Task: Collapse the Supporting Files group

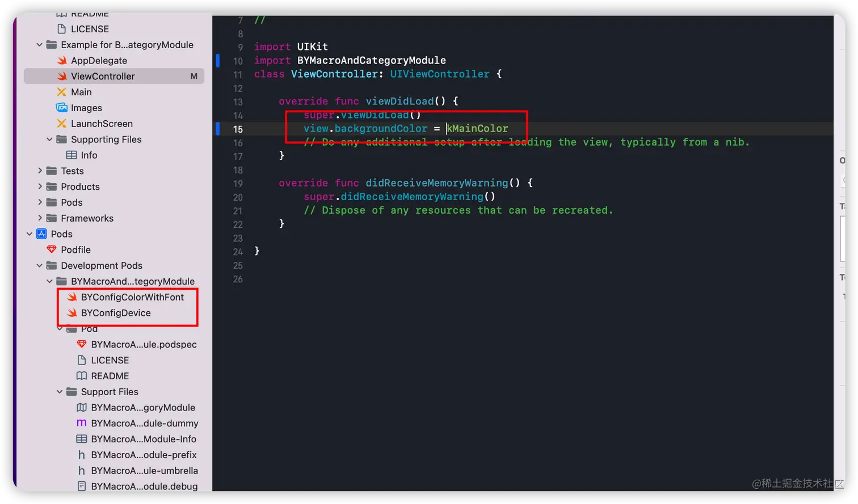Action: pyautogui.click(x=49, y=139)
